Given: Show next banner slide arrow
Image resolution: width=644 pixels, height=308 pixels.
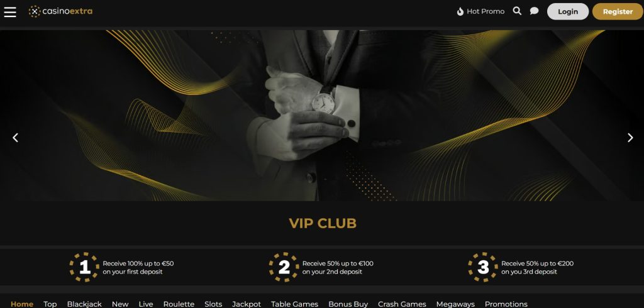Looking at the screenshot, I should coord(630,138).
